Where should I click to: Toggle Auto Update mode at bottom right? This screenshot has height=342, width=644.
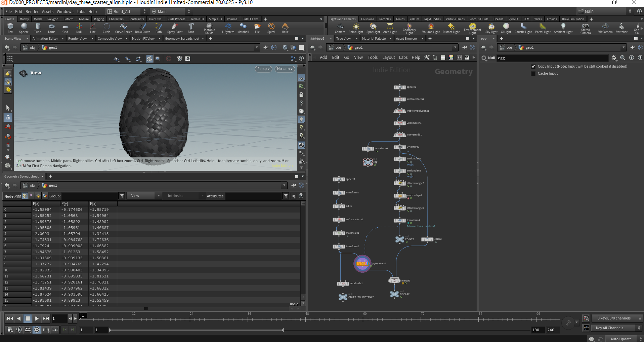pos(621,339)
